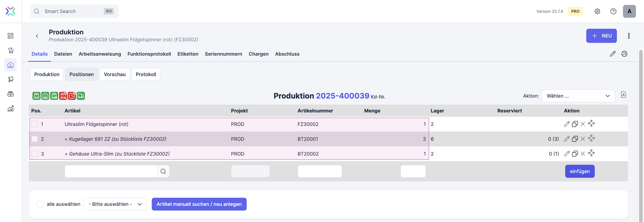Open the Aktion 'Wählen ...' dropdown

(x=578, y=96)
